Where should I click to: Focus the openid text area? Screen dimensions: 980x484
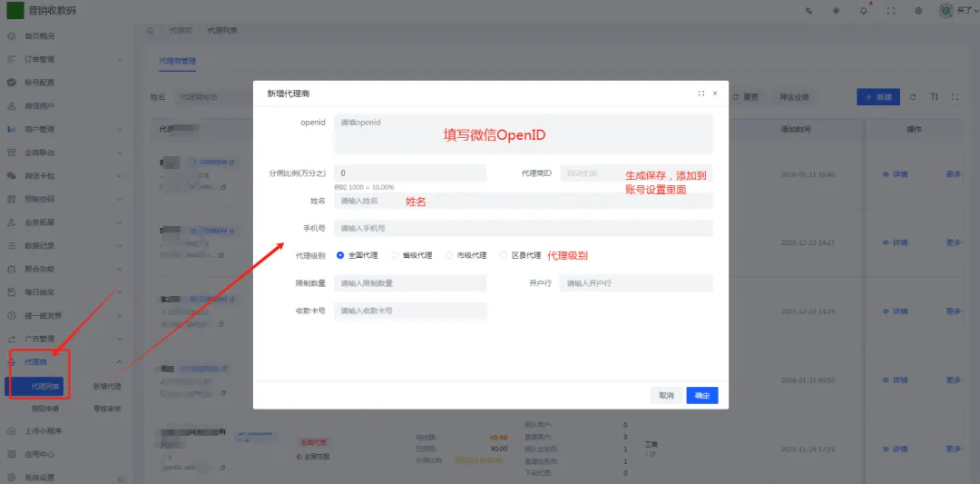[524, 133]
